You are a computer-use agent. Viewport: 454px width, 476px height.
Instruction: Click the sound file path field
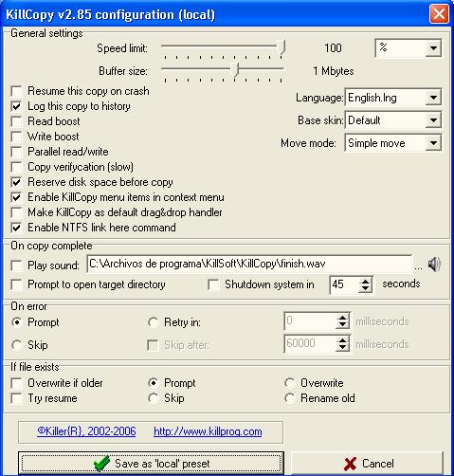pos(249,264)
